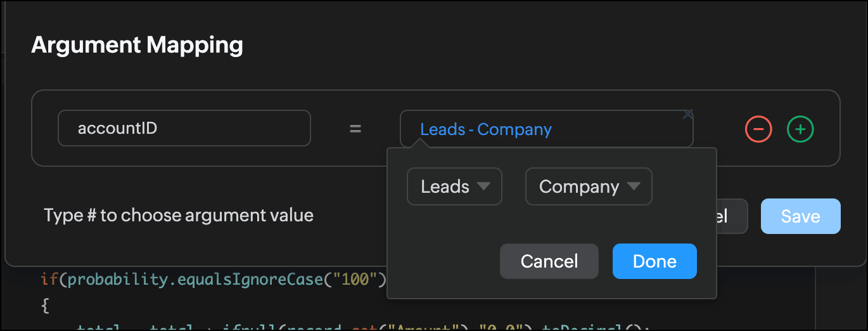The width and height of the screenshot is (868, 331).
Task: Click the "Type # to choose argument value" hint
Action: (179, 216)
